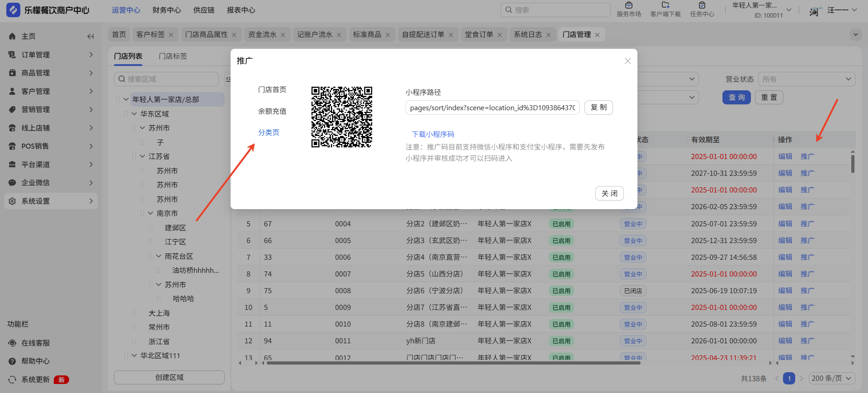Click the top 搜索 search box

[556, 10]
